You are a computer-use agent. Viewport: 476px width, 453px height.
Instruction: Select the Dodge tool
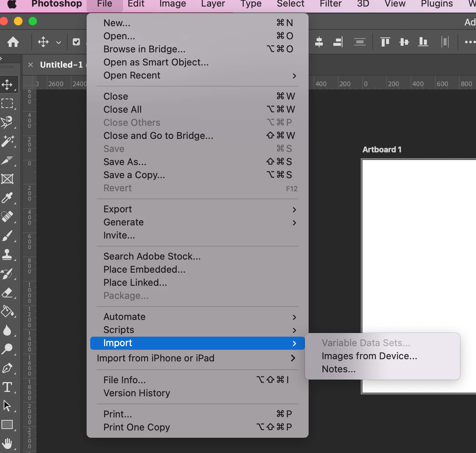pos(7,349)
